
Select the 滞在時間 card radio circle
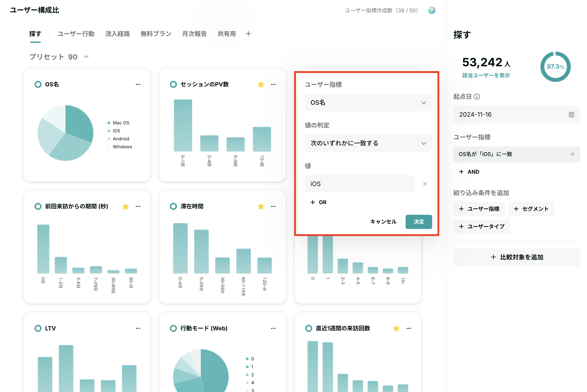[x=173, y=207]
